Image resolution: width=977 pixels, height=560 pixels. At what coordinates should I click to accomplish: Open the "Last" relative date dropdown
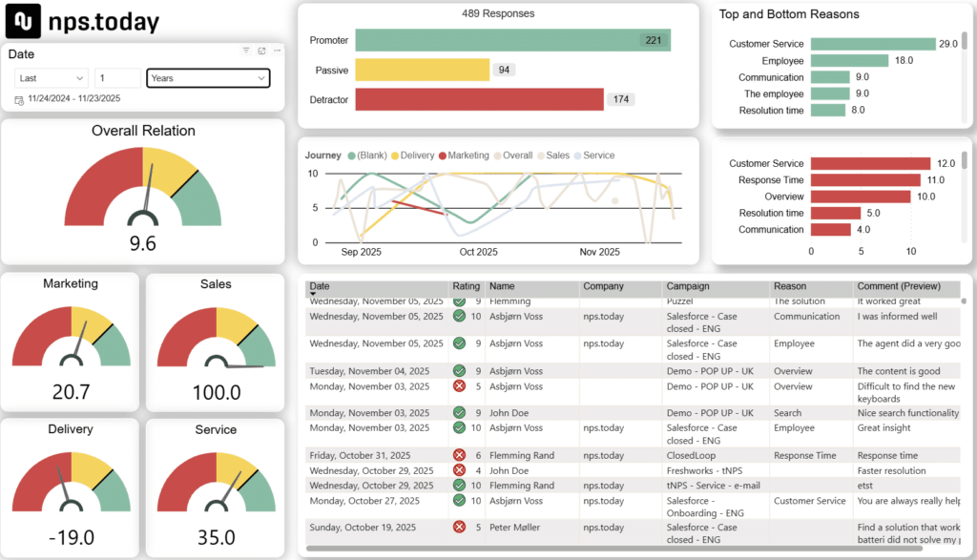click(x=52, y=78)
